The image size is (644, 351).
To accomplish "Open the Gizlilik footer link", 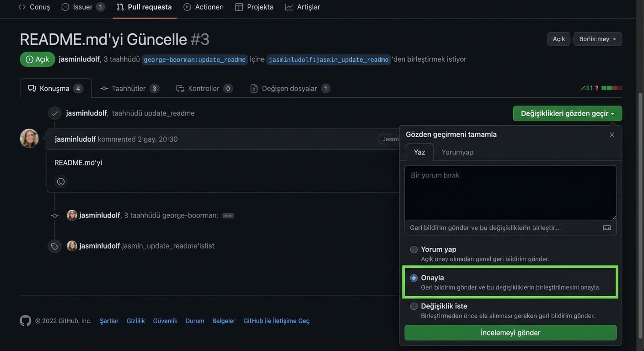I will [135, 321].
